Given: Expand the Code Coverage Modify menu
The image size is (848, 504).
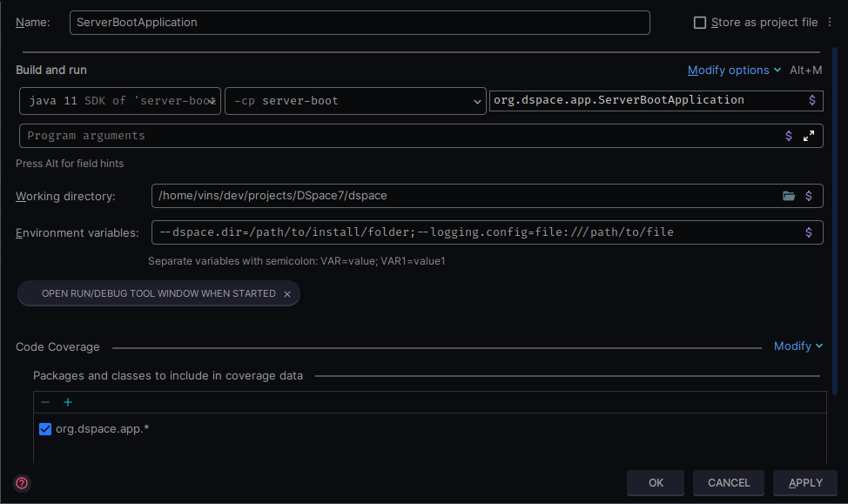Looking at the screenshot, I should coord(798,346).
